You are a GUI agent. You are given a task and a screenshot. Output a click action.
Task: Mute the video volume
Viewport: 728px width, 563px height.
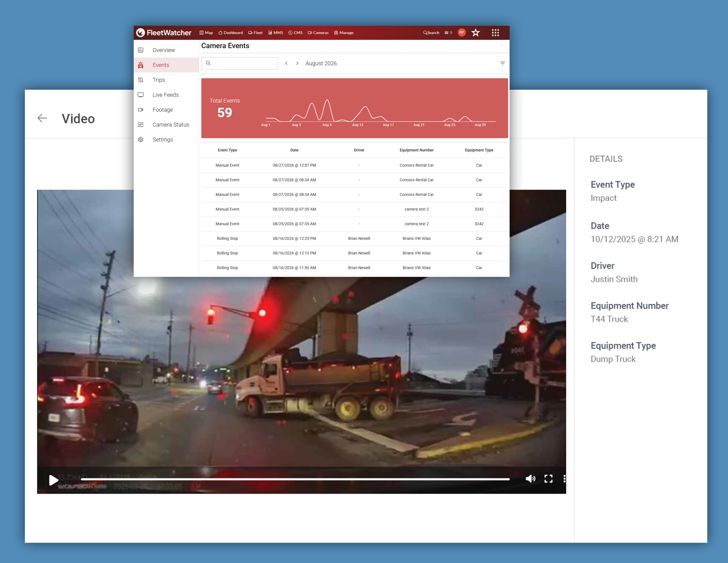click(530, 479)
